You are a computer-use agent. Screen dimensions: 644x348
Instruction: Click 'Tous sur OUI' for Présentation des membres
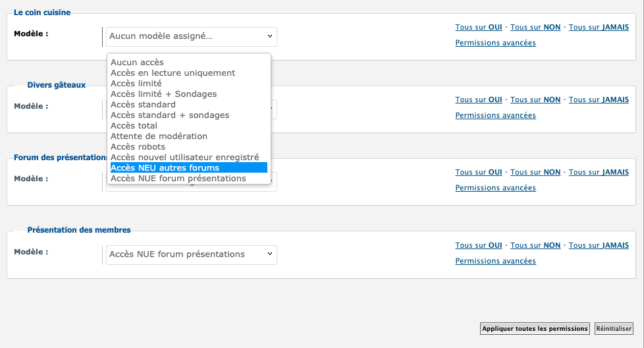(x=479, y=246)
